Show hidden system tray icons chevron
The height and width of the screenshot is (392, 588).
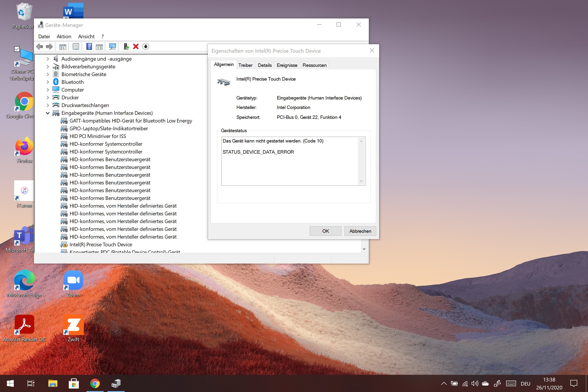tap(444, 383)
